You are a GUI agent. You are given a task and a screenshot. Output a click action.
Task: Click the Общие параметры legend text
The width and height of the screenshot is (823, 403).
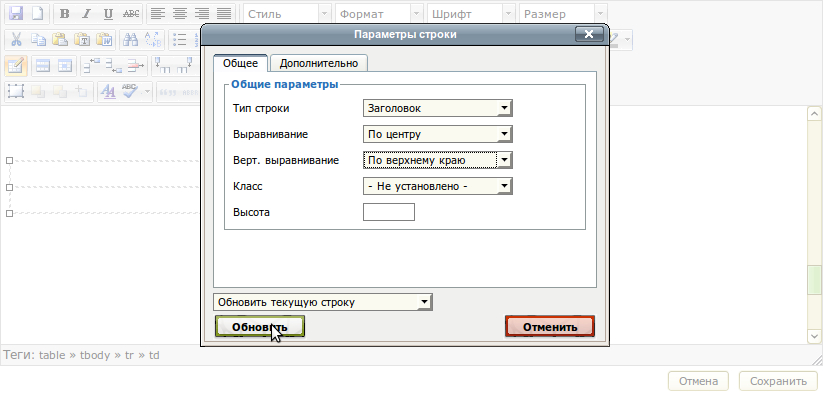click(x=284, y=84)
